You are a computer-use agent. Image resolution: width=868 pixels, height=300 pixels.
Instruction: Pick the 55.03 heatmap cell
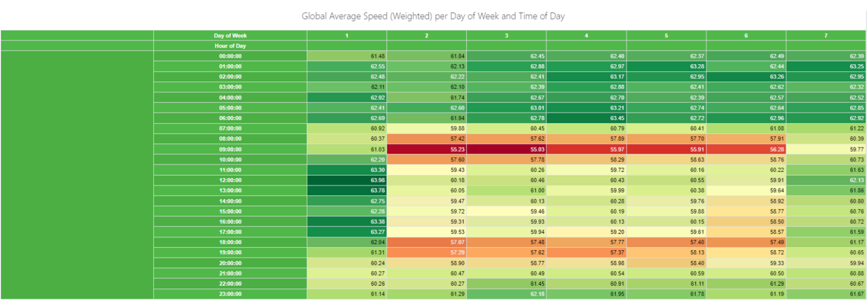506,149
